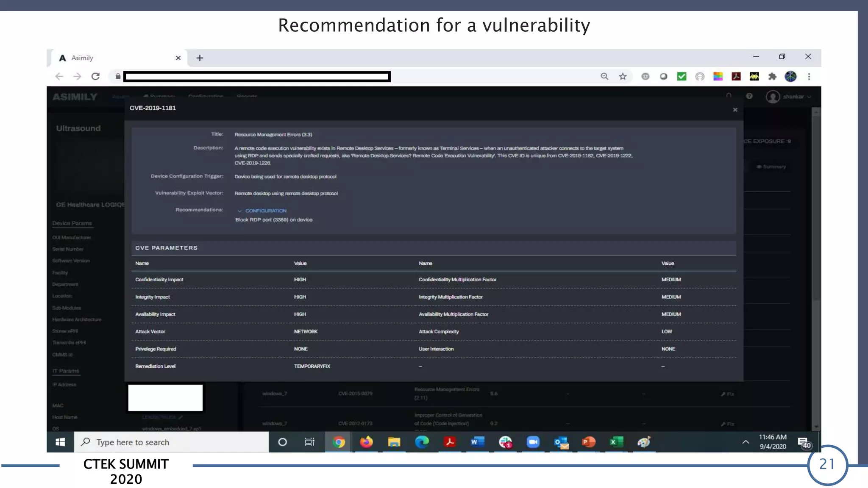Click the browser forward arrow
Screen dimensions: 868x488
77,76
